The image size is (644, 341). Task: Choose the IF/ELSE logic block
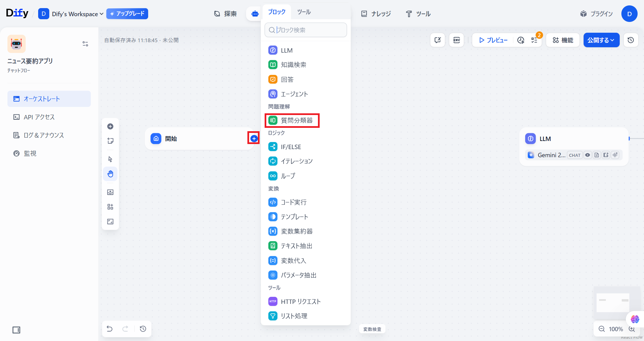click(291, 147)
